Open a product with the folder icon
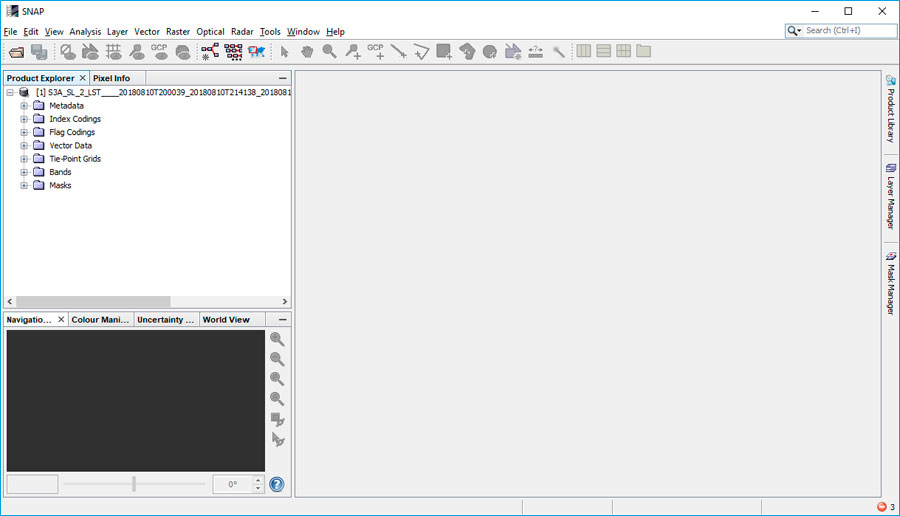 pos(17,52)
